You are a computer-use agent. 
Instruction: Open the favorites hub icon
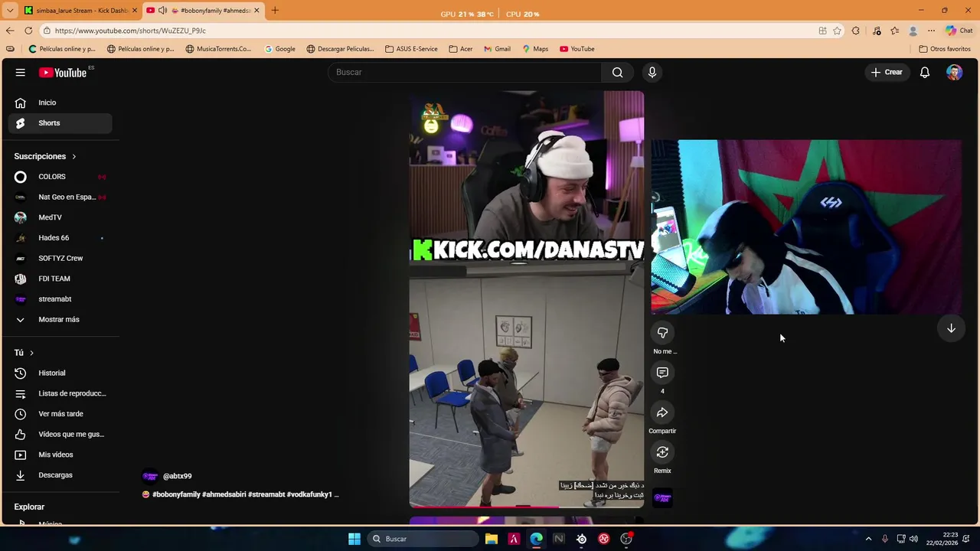(x=894, y=31)
